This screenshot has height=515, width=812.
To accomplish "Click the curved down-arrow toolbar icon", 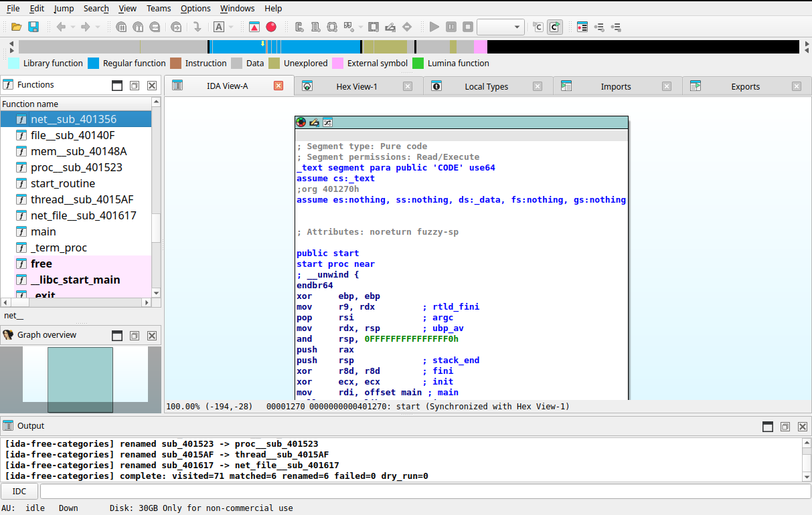I will point(197,27).
